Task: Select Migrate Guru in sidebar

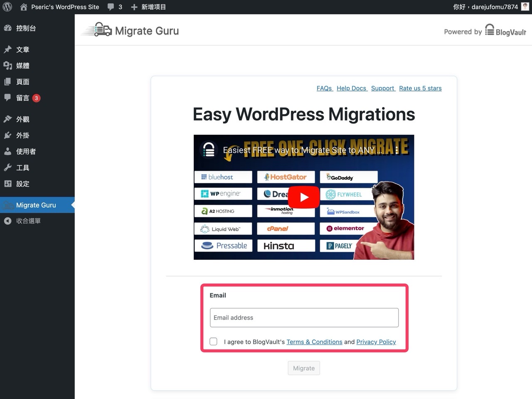Action: pos(37,205)
